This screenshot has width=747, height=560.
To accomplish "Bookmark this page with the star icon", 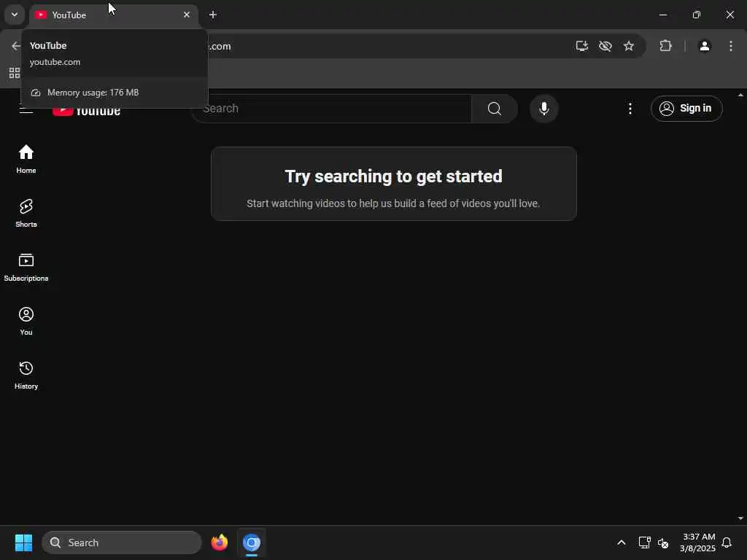I will (x=629, y=46).
